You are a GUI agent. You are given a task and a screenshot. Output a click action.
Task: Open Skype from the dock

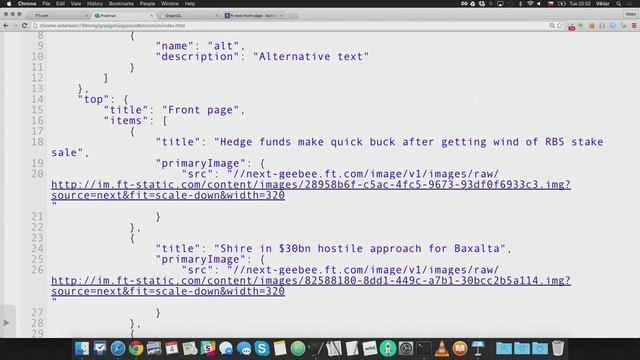(x=262, y=348)
